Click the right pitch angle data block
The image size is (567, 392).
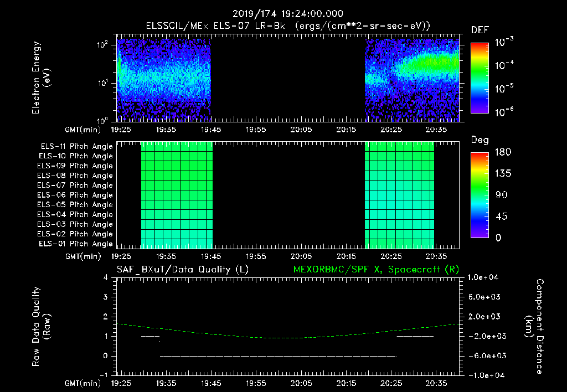(x=399, y=195)
